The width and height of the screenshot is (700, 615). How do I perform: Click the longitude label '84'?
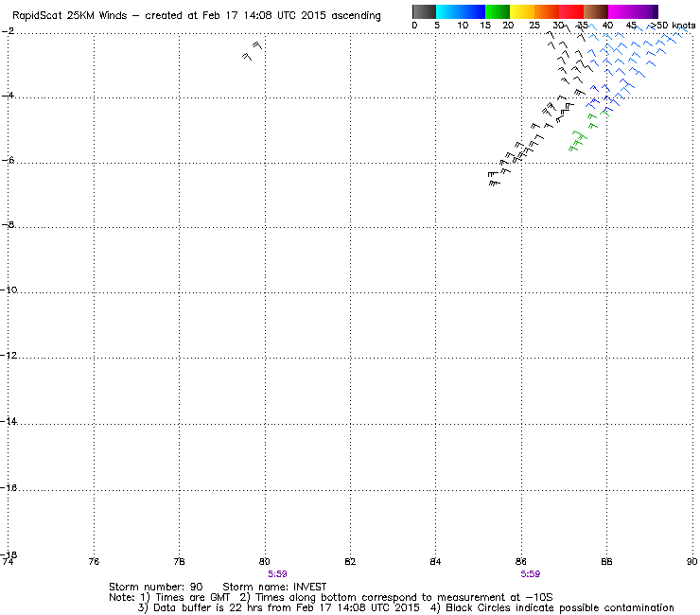435,561
